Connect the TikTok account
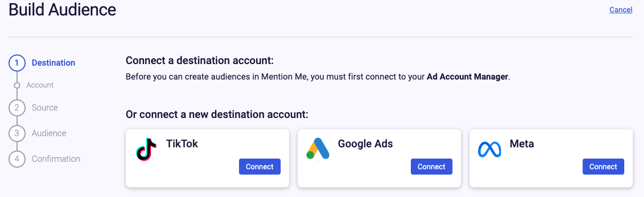The width and height of the screenshot is (644, 197). pyautogui.click(x=260, y=167)
